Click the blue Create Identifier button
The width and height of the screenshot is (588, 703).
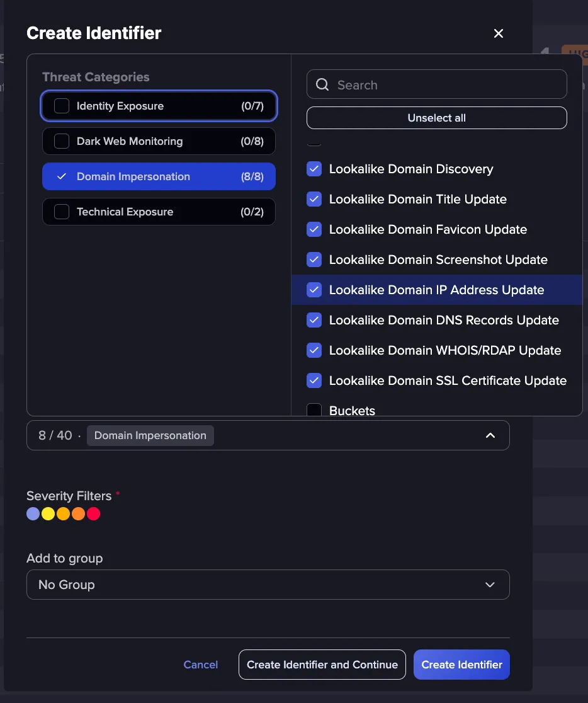[461, 665]
